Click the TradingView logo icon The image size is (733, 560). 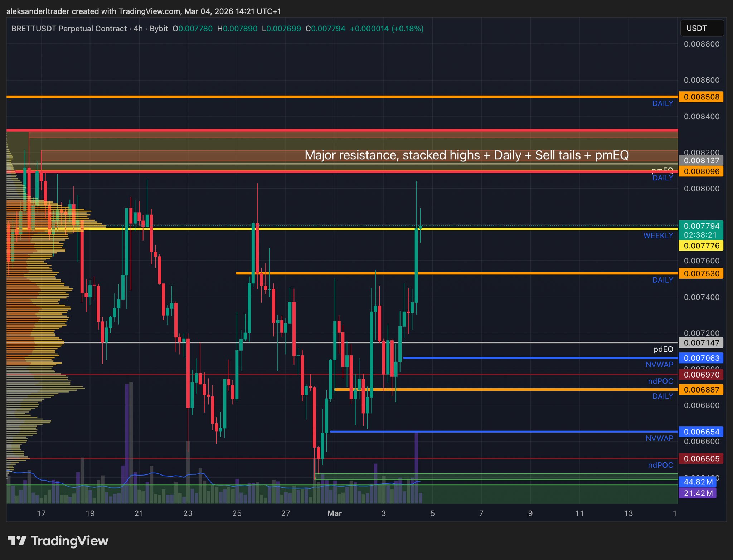[17, 541]
